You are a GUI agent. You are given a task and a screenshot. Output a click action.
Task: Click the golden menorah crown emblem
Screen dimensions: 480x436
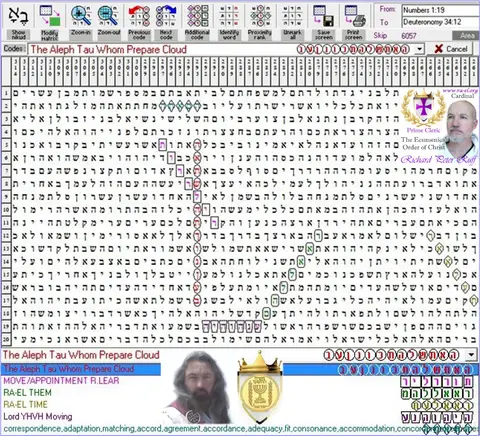pyautogui.click(x=259, y=387)
